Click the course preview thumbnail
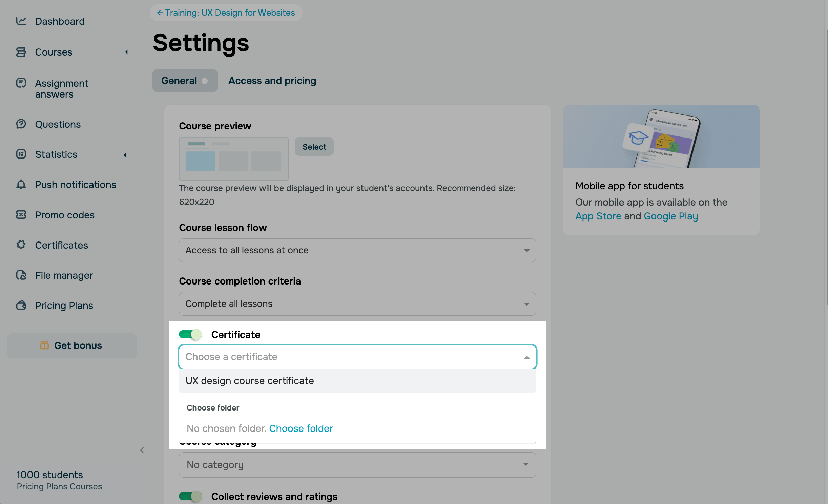This screenshot has width=828, height=504. tap(233, 159)
